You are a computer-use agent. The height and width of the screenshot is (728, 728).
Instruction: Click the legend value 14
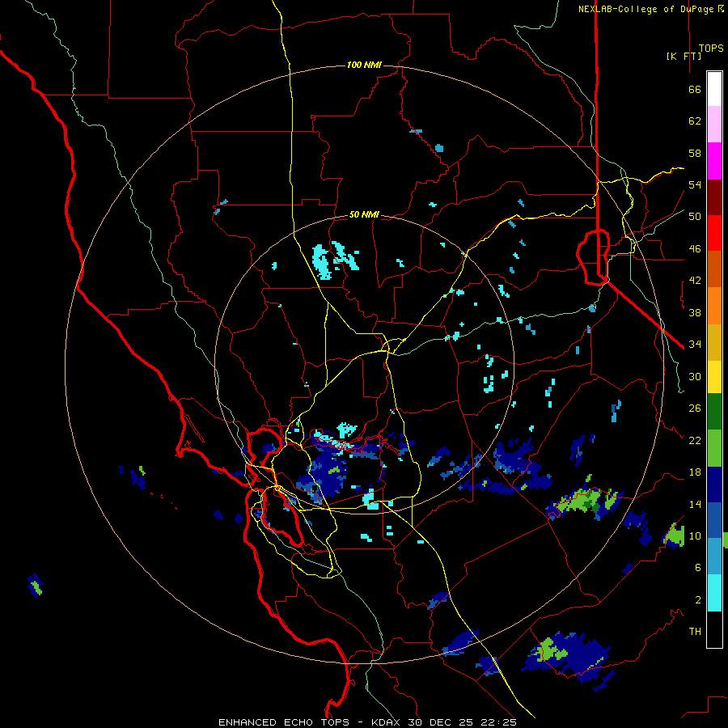pyautogui.click(x=695, y=504)
